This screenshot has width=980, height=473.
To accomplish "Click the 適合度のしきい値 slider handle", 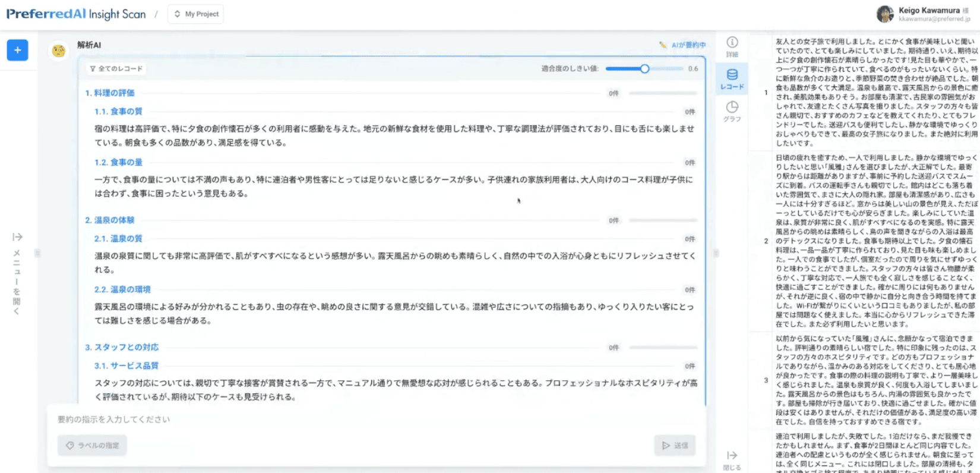I will point(644,69).
